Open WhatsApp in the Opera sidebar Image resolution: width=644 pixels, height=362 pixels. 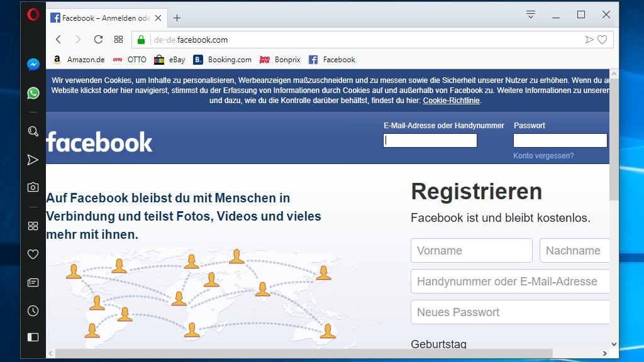(33, 93)
